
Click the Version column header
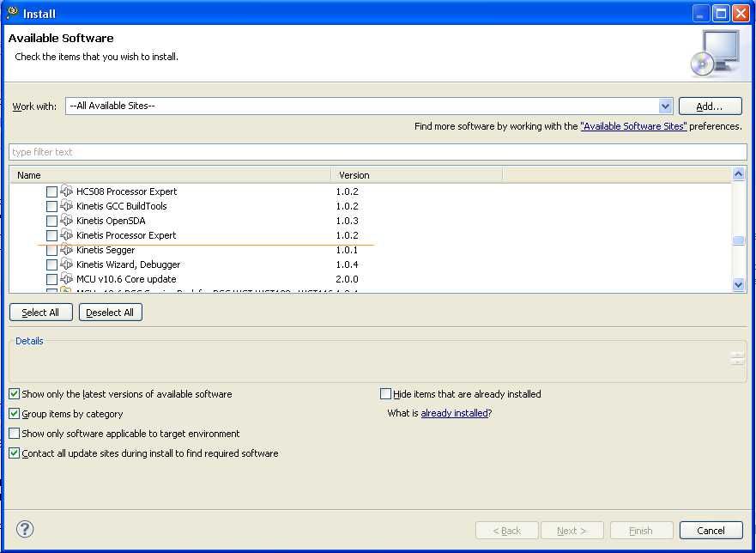coord(417,175)
